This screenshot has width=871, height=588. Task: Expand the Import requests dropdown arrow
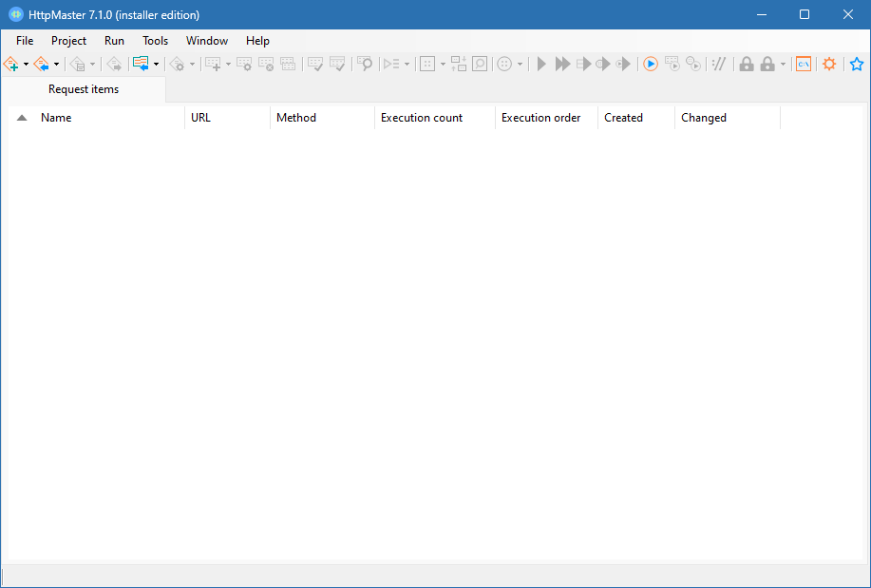[156, 65]
